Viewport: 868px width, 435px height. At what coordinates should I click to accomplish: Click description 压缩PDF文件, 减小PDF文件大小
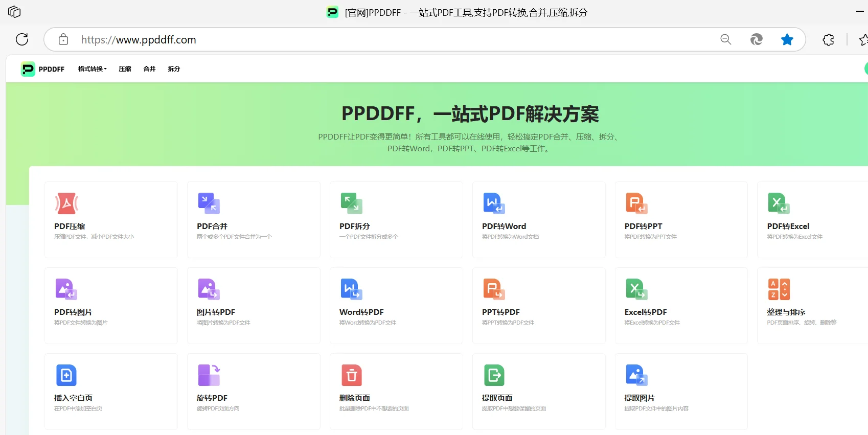coord(94,237)
